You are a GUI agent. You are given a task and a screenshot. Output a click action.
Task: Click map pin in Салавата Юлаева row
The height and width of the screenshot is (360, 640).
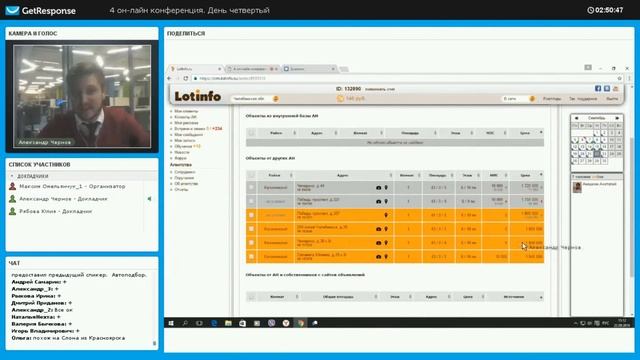pyautogui.click(x=386, y=257)
